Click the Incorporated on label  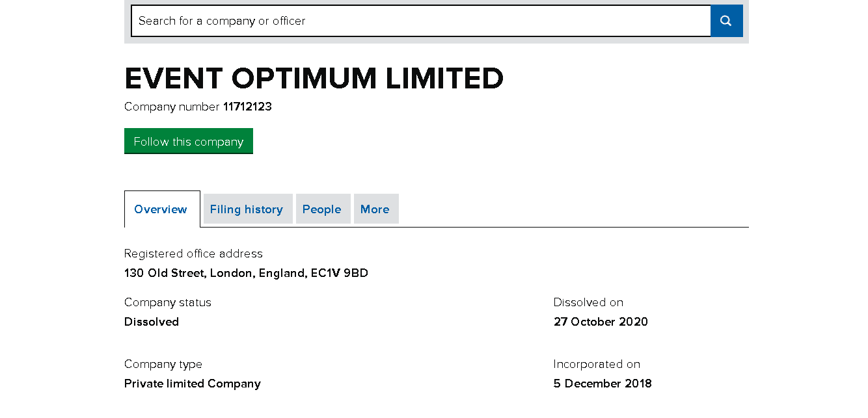[597, 364]
